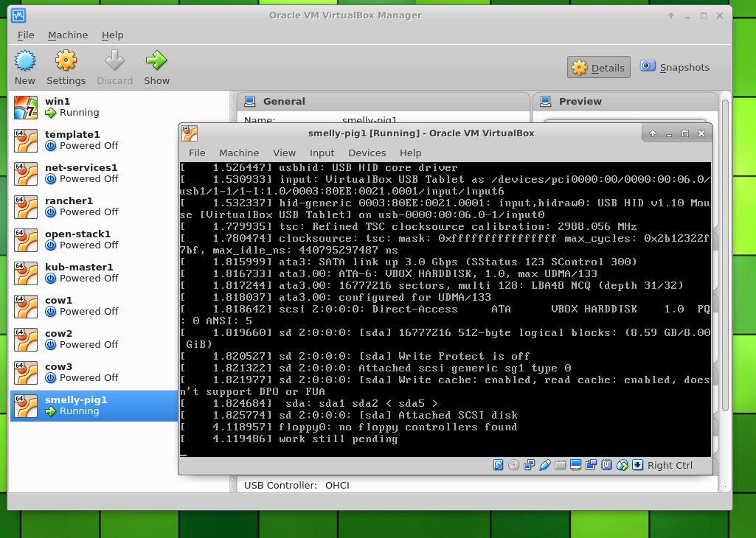Image resolution: width=756 pixels, height=538 pixels.
Task: Click the General section monitor icon
Action: (x=250, y=101)
